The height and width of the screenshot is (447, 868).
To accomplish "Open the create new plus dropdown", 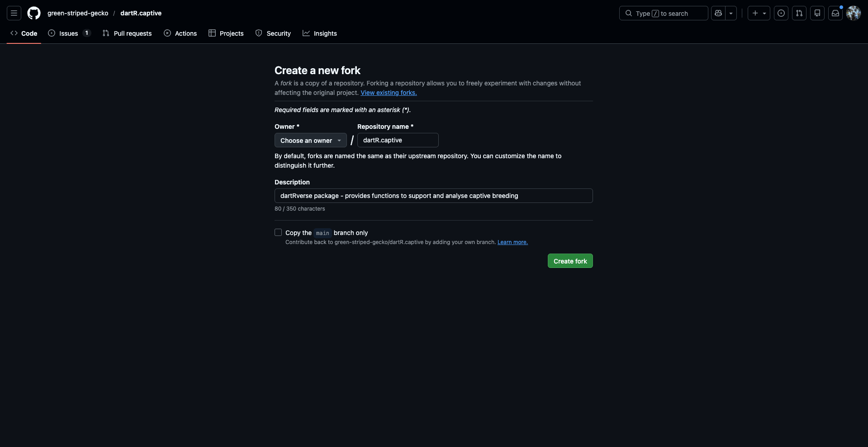I will tap(759, 13).
